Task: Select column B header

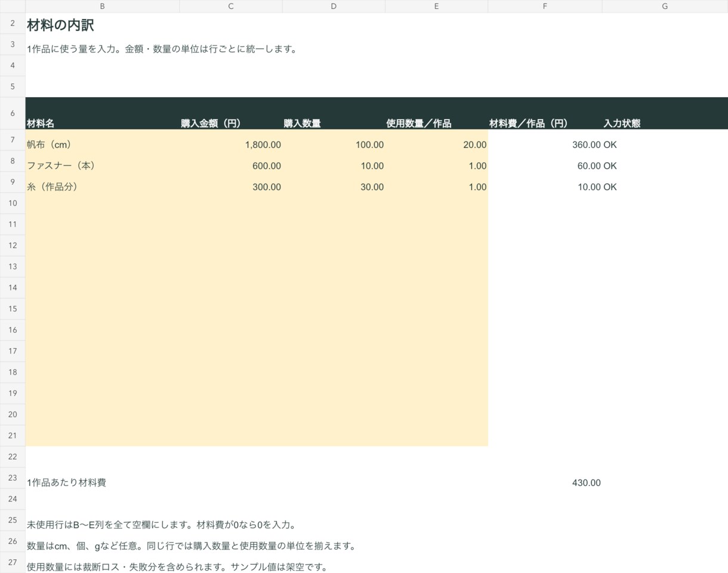Action: coord(102,6)
